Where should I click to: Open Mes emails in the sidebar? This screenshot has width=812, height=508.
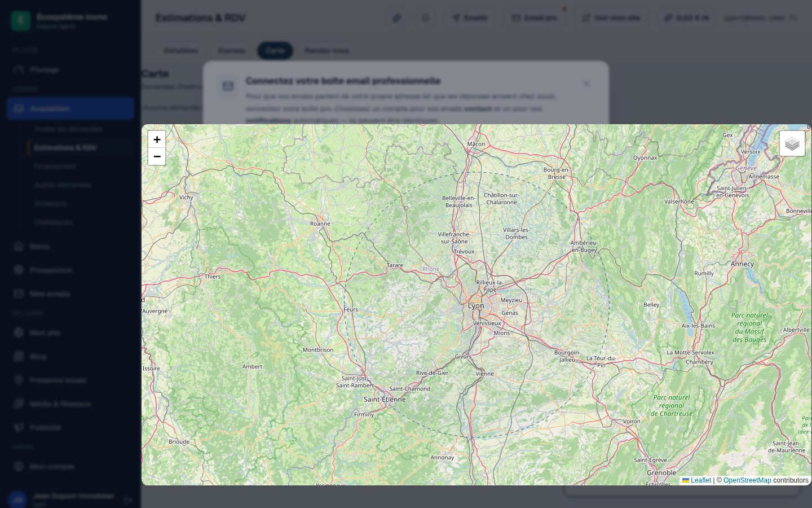pyautogui.click(x=70, y=294)
